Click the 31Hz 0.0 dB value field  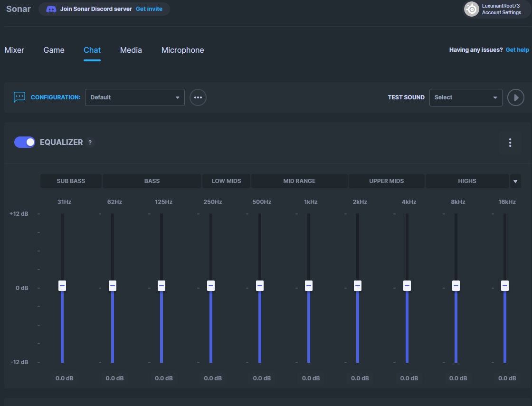point(65,378)
